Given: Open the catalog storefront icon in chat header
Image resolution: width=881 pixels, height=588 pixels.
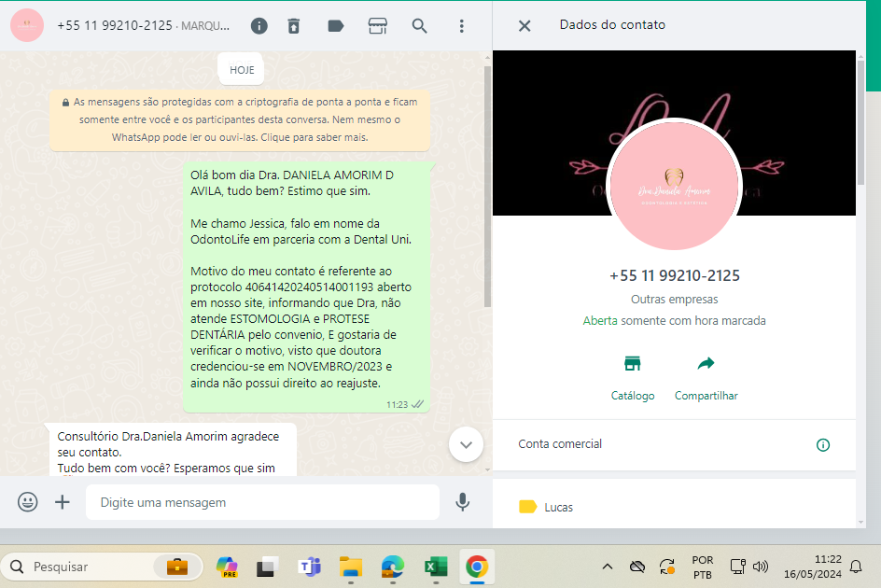Looking at the screenshot, I should point(377,26).
